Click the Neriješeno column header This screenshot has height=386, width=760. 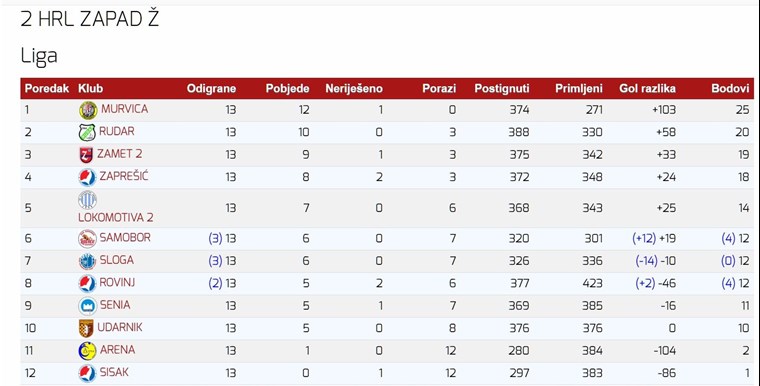pos(354,88)
